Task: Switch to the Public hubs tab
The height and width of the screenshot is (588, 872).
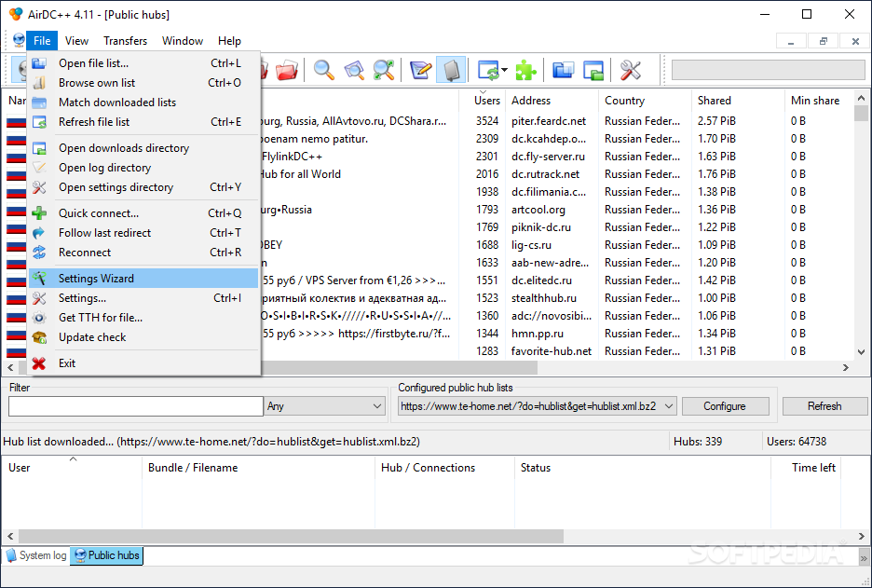Action: pos(107,555)
